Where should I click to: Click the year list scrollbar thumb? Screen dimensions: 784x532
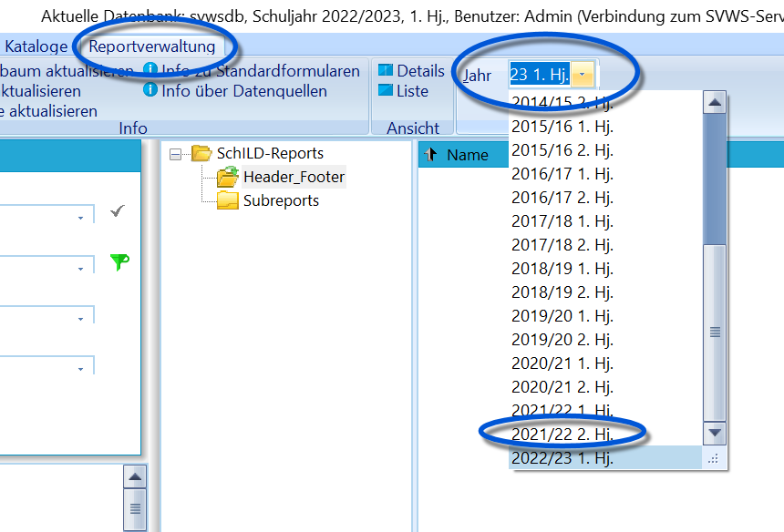coord(715,332)
